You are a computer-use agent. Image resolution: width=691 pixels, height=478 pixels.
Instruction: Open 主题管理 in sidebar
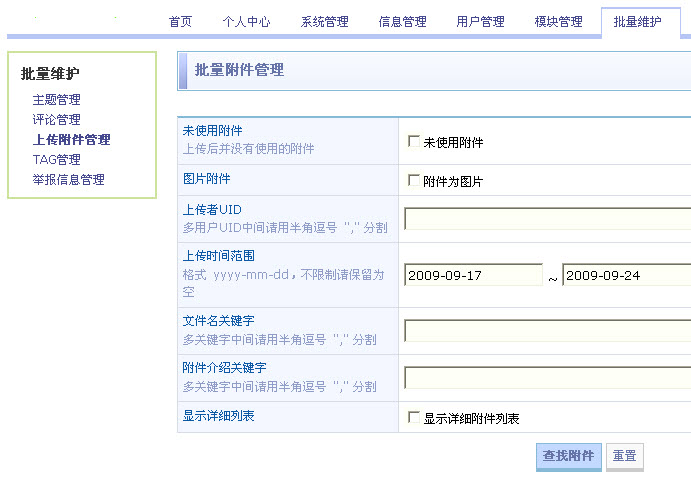pyautogui.click(x=56, y=100)
